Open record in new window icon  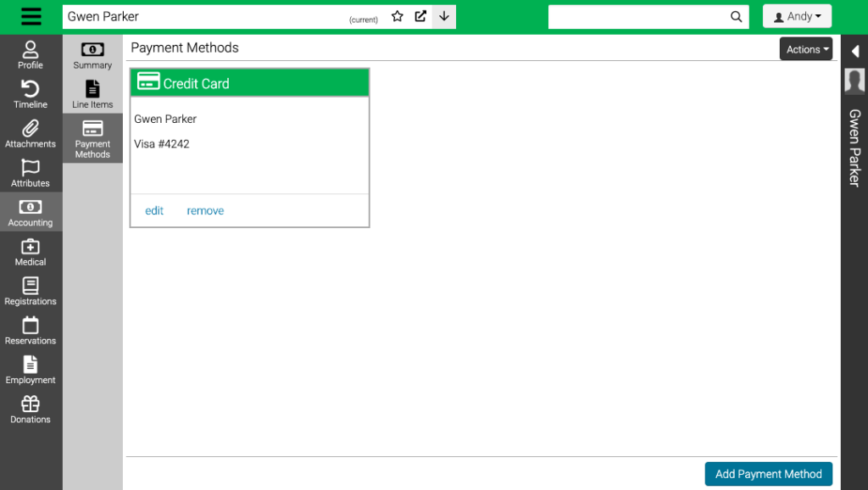(x=420, y=16)
